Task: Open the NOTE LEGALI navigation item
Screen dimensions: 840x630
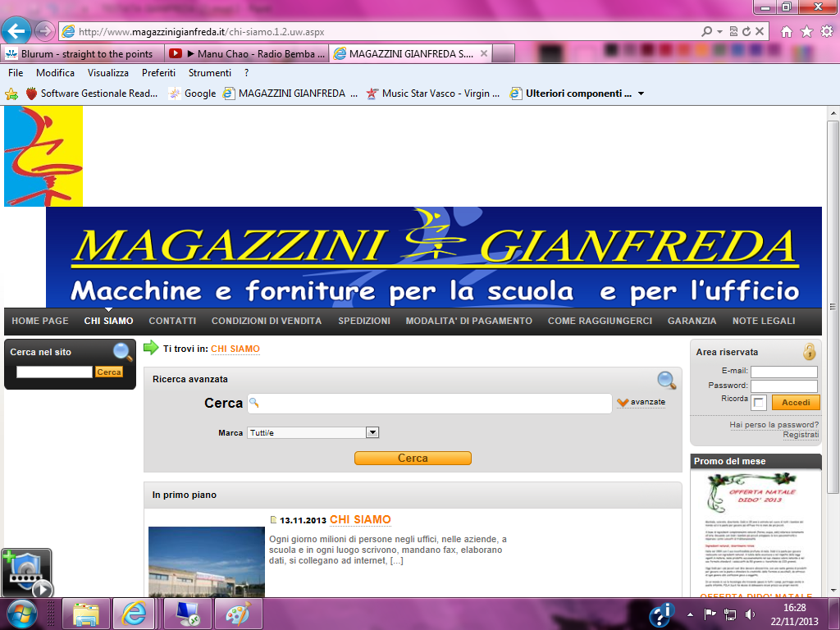Action: point(764,321)
